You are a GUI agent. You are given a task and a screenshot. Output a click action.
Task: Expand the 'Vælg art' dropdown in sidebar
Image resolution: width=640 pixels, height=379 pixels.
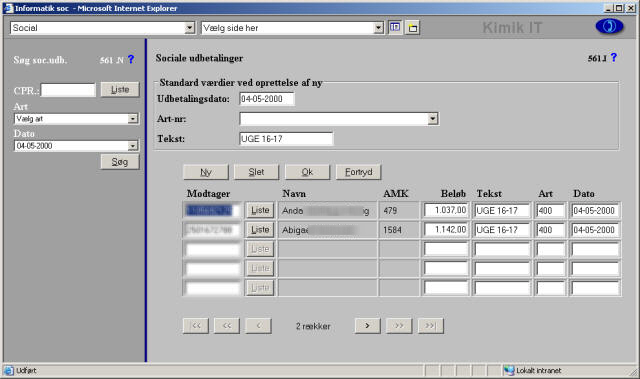tap(133, 119)
